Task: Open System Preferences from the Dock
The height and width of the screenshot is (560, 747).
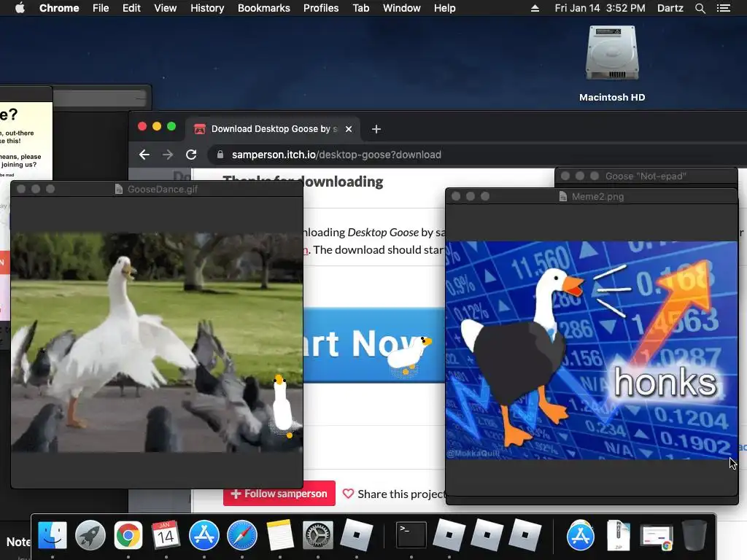Action: click(318, 535)
